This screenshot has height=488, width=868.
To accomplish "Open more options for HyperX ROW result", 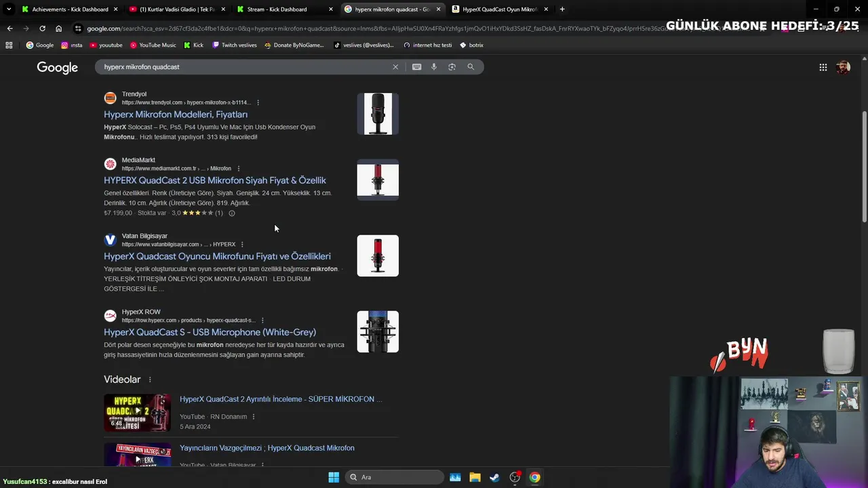I will tap(262, 320).
